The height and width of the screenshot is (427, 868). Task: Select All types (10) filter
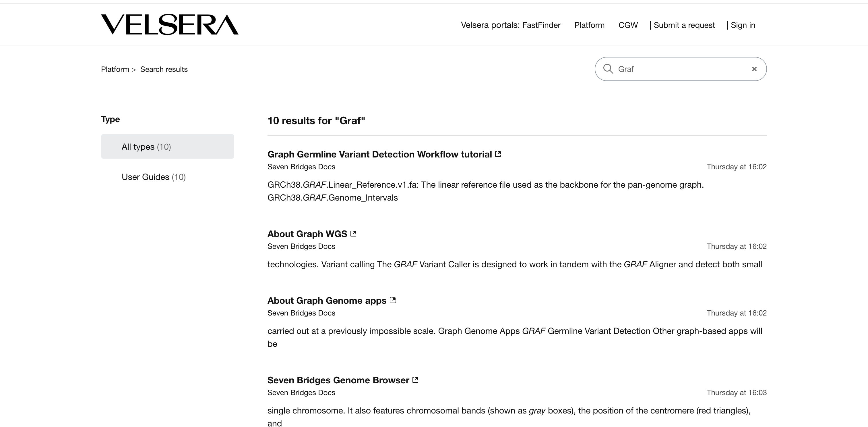pos(167,146)
